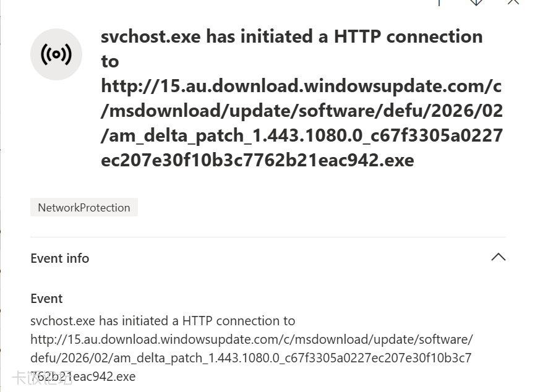The image size is (535, 392).
Task: Click heading's final line ending in eac942.exe
Action: 257,160
